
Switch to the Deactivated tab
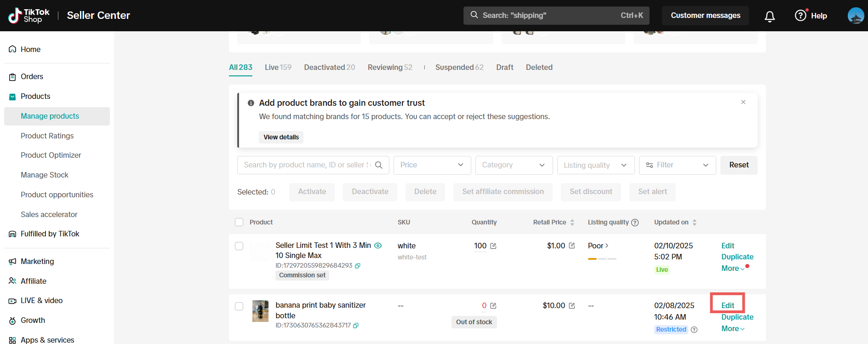coord(329,67)
